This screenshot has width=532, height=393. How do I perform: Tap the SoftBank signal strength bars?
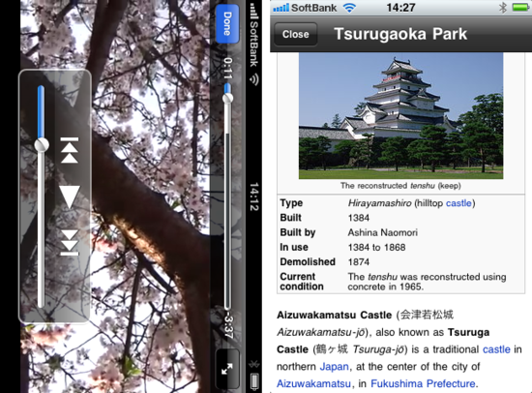[281, 8]
